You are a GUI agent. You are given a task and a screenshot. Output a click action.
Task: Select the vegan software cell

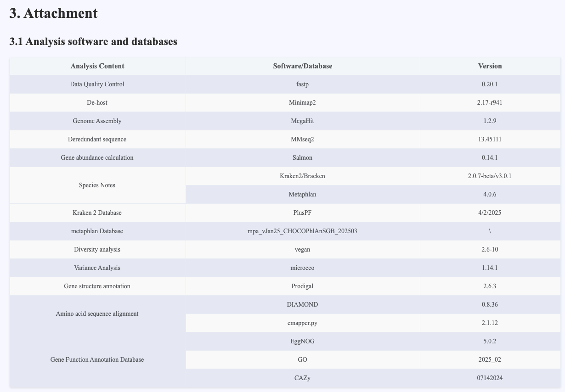coord(302,250)
